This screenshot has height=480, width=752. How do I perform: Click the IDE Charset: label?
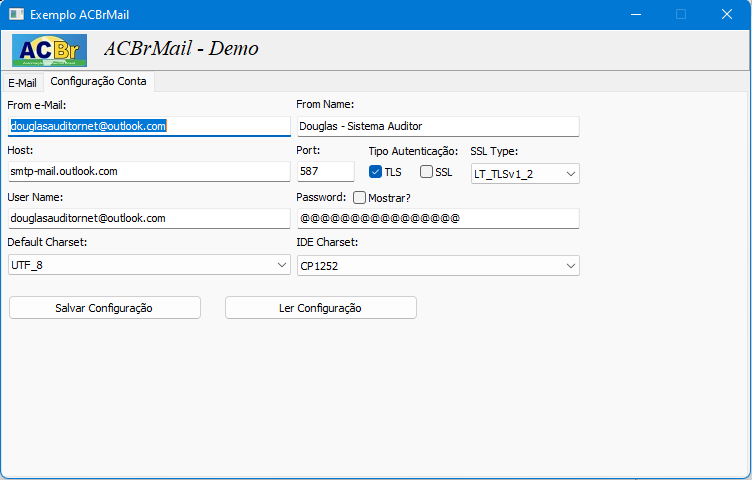pyautogui.click(x=327, y=242)
